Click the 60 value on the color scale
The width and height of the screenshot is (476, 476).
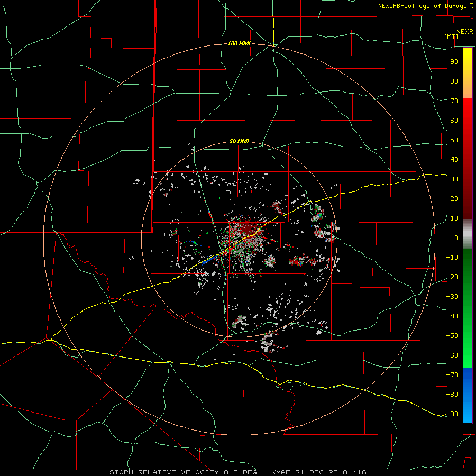454,120
